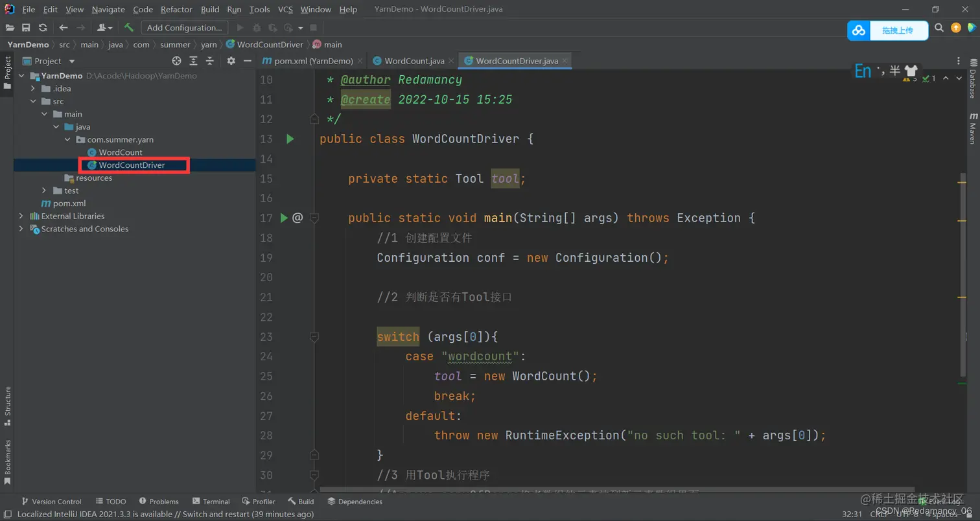Click the Run with Coverage icon

[272, 28]
